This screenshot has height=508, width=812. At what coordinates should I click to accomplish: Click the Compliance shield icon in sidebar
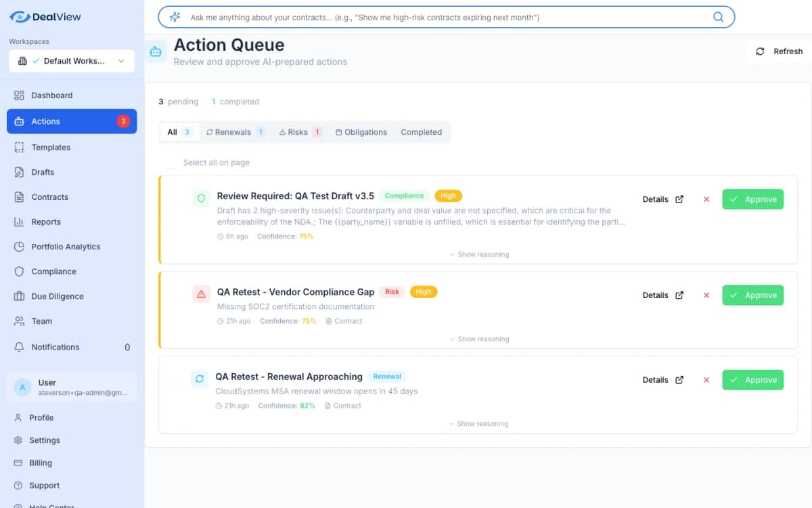point(19,272)
